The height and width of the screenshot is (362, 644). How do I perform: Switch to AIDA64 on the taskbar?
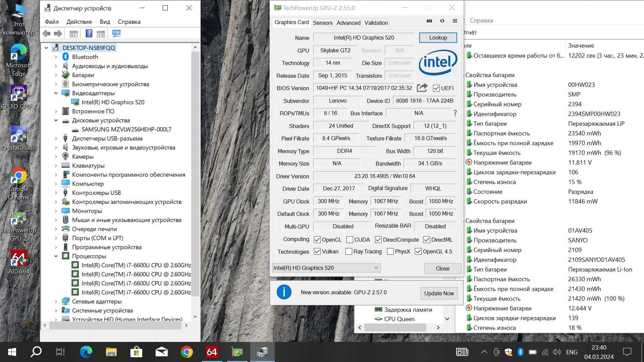pos(212,352)
